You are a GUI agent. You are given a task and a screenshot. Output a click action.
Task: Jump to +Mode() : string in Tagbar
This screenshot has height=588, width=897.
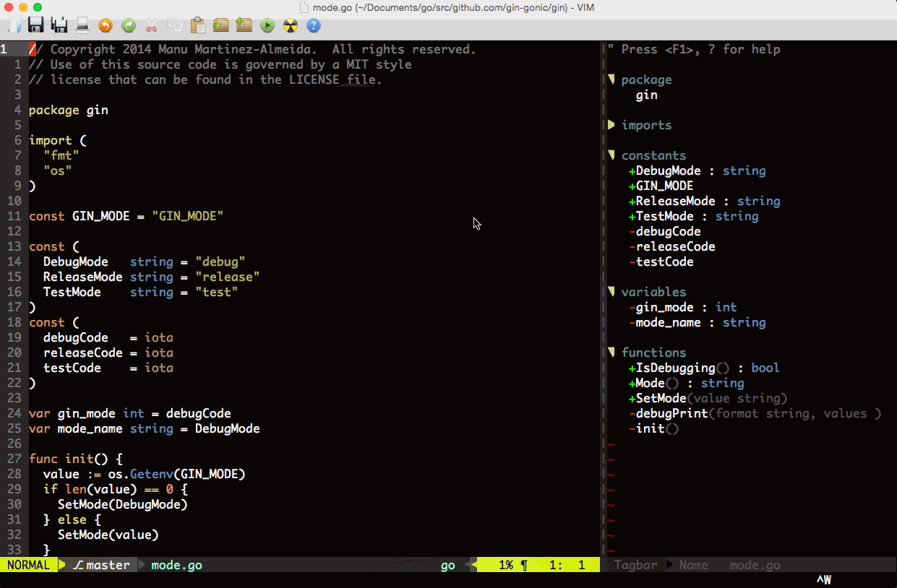pyautogui.click(x=687, y=383)
